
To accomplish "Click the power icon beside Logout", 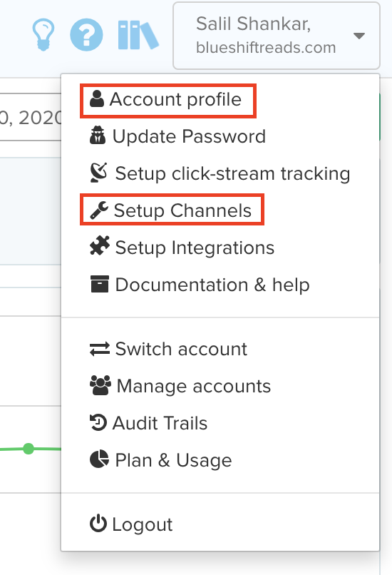I will [98, 524].
